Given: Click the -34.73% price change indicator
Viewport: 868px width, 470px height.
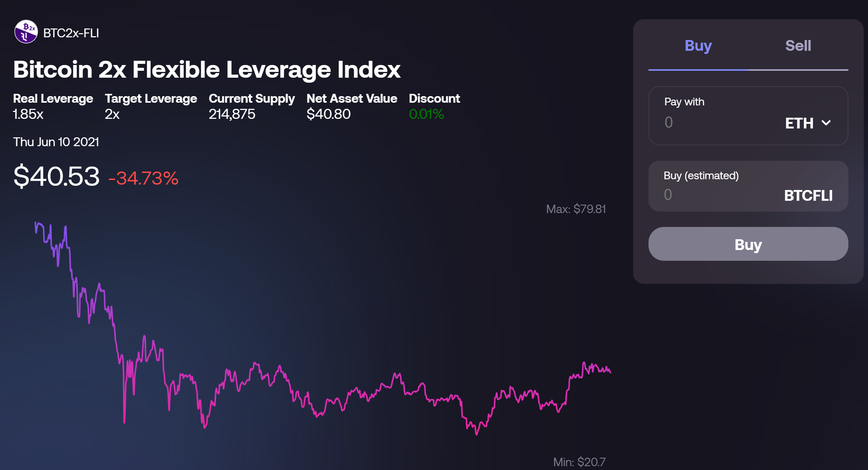Looking at the screenshot, I should pyautogui.click(x=143, y=178).
